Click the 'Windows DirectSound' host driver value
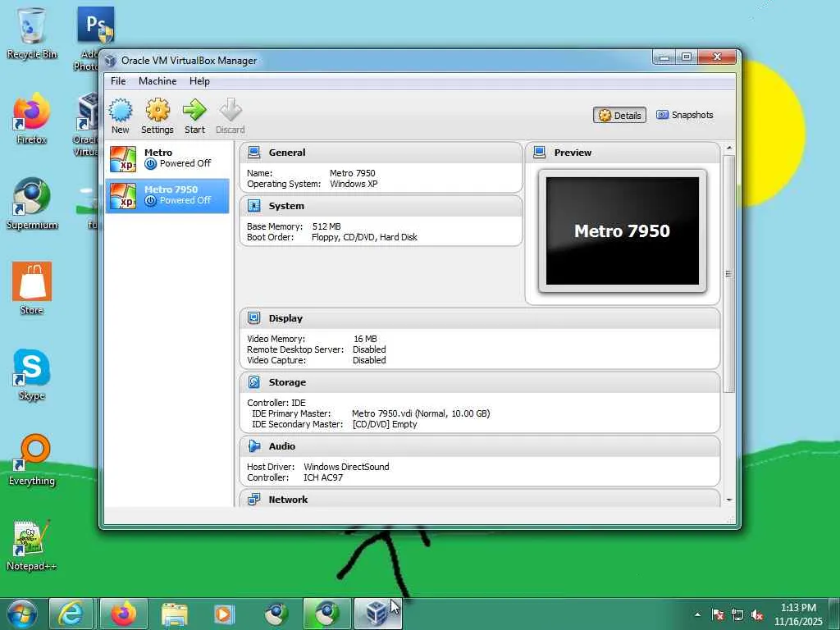Image resolution: width=840 pixels, height=630 pixels. [346, 467]
